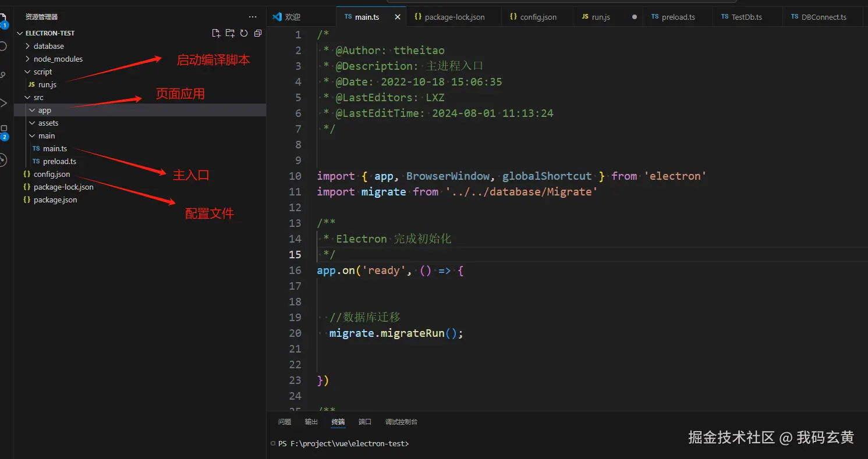Open config.json in the explorer tree
The width and height of the screenshot is (868, 459).
[x=140, y=174]
